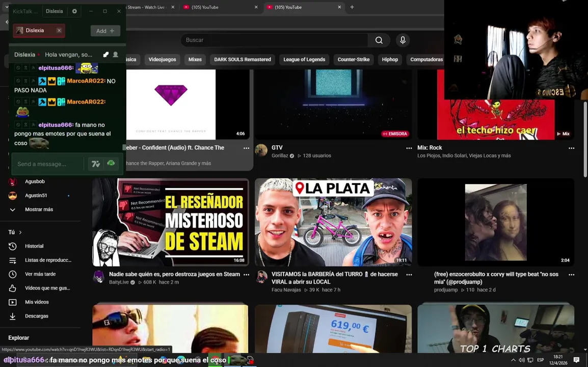Click the Facu Navajas channel avatar
588x367 pixels.
[x=261, y=277]
